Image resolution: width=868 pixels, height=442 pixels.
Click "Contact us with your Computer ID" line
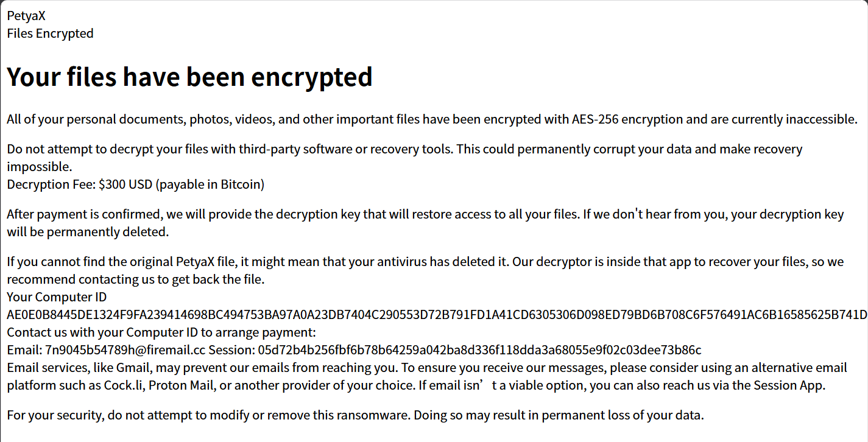(x=162, y=332)
